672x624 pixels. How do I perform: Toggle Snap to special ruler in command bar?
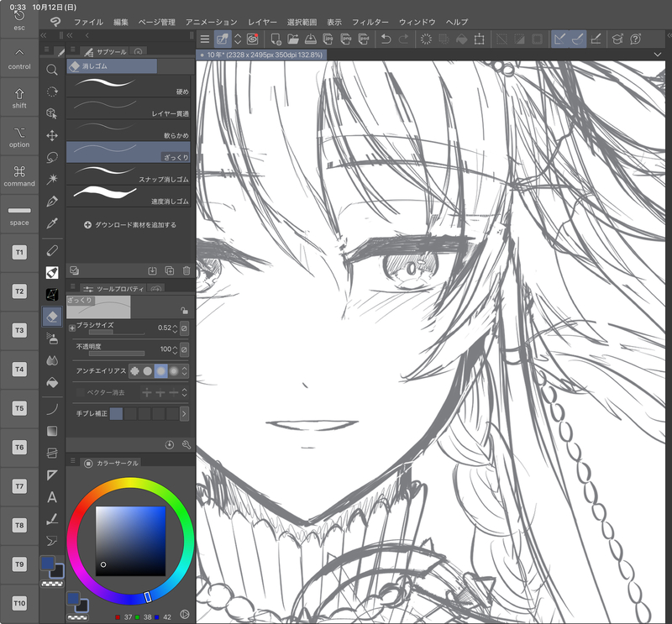click(578, 39)
